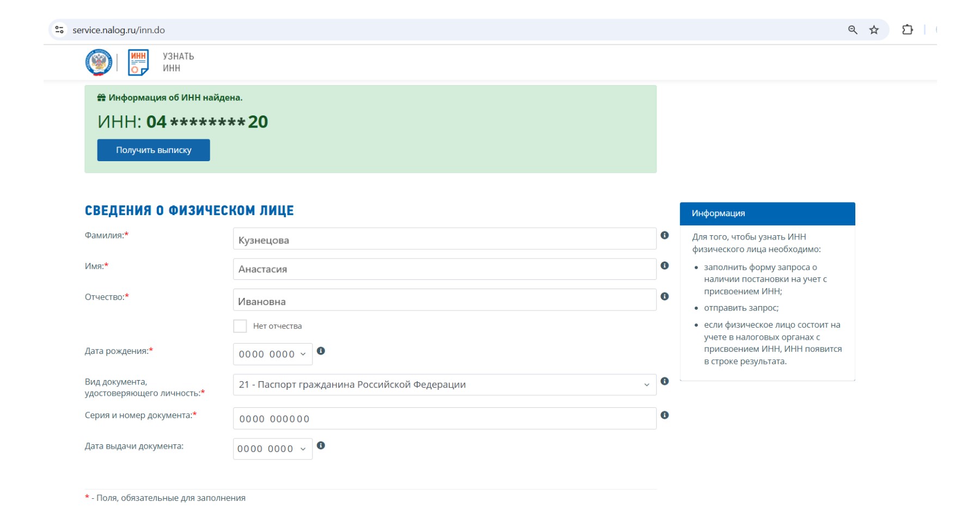Click info icon beside Серия и номер field

coord(664,415)
